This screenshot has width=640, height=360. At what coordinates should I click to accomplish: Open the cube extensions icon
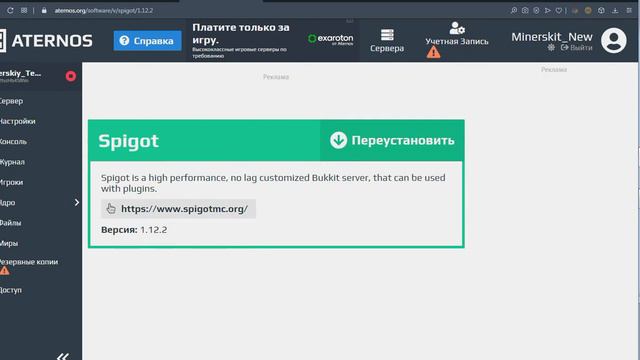pyautogui.click(x=601, y=11)
